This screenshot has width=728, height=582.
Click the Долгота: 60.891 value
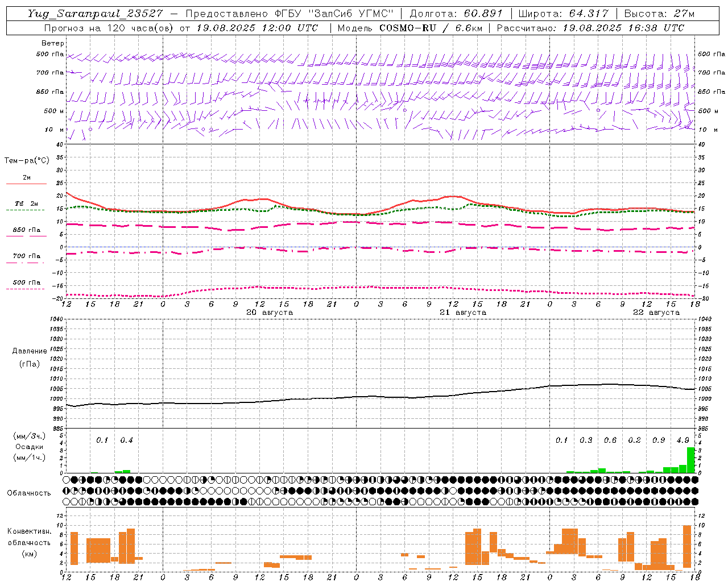pyautogui.click(x=456, y=14)
